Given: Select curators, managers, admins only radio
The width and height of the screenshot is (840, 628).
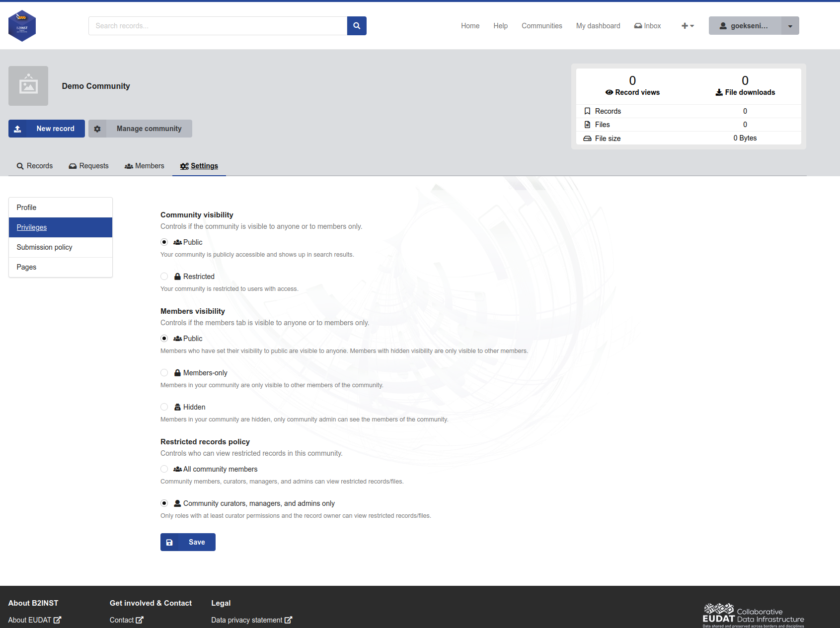Looking at the screenshot, I should click(x=164, y=503).
